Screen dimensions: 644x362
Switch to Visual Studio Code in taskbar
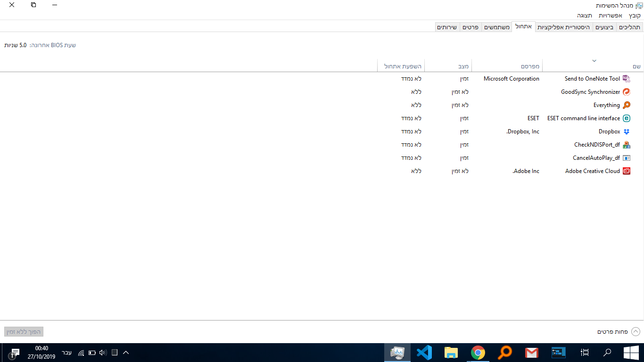(424, 353)
